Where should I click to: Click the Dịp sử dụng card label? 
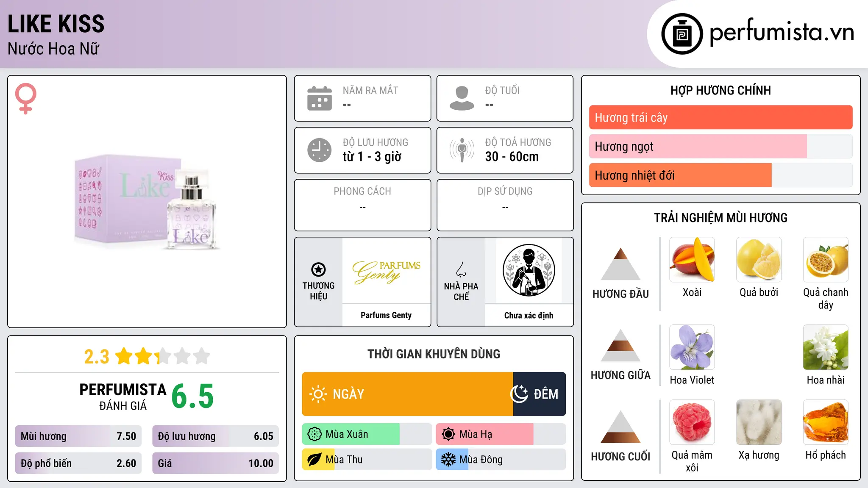[505, 191]
